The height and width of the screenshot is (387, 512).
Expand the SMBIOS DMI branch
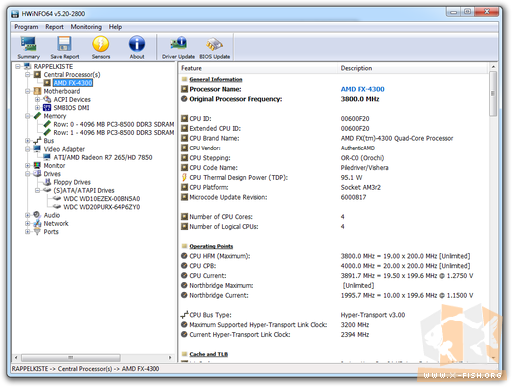(x=38, y=108)
